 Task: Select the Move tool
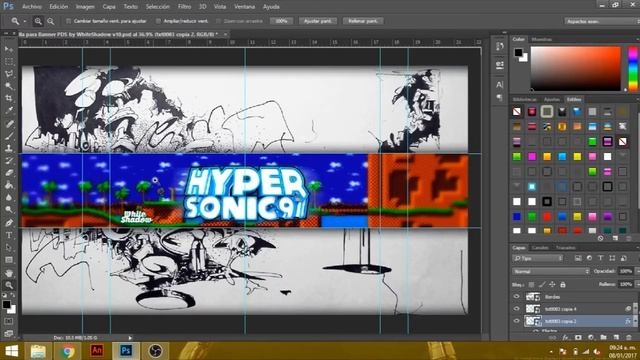pos(9,49)
